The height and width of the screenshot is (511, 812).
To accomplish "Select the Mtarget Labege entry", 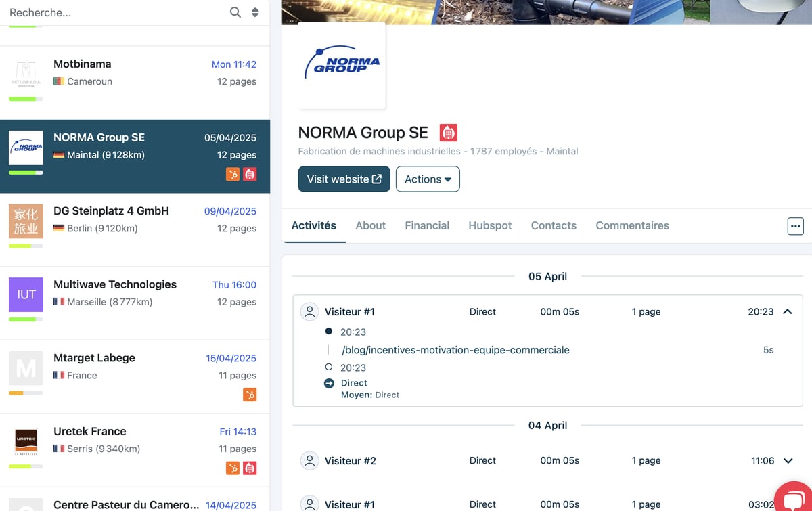I will pos(135,376).
